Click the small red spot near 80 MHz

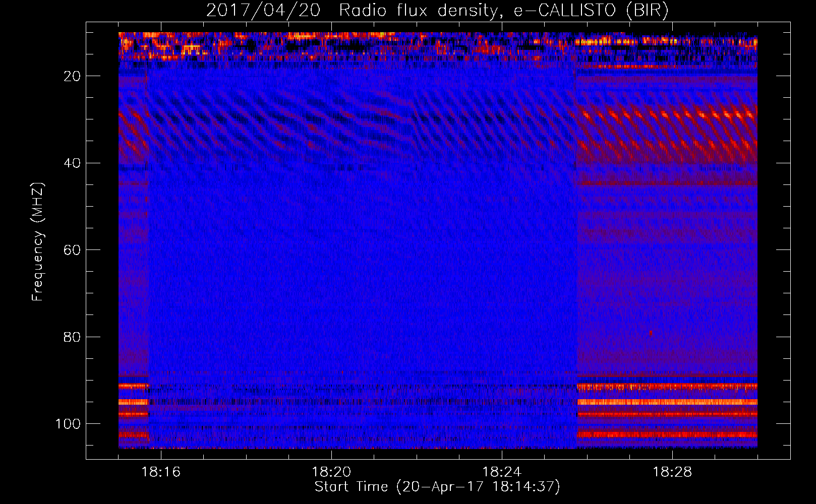pyautogui.click(x=651, y=333)
